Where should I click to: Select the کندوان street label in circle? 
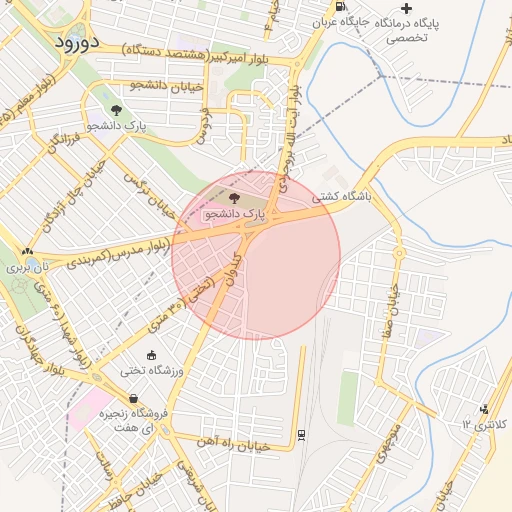[234, 270]
